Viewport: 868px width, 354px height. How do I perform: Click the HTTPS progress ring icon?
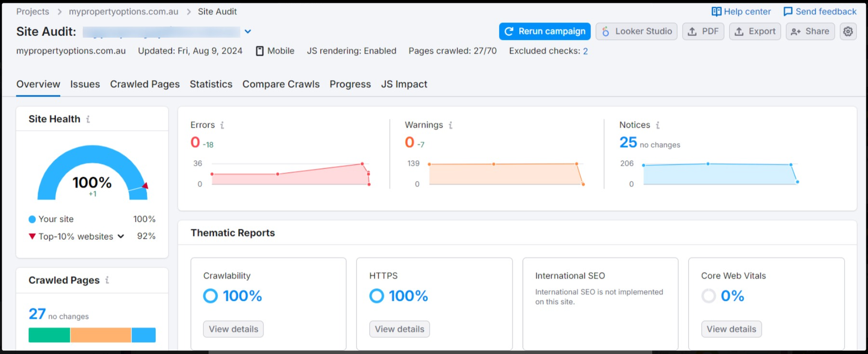click(x=376, y=296)
